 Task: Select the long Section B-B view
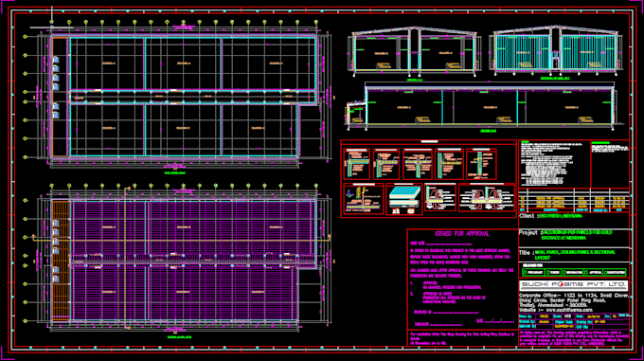click(485, 107)
